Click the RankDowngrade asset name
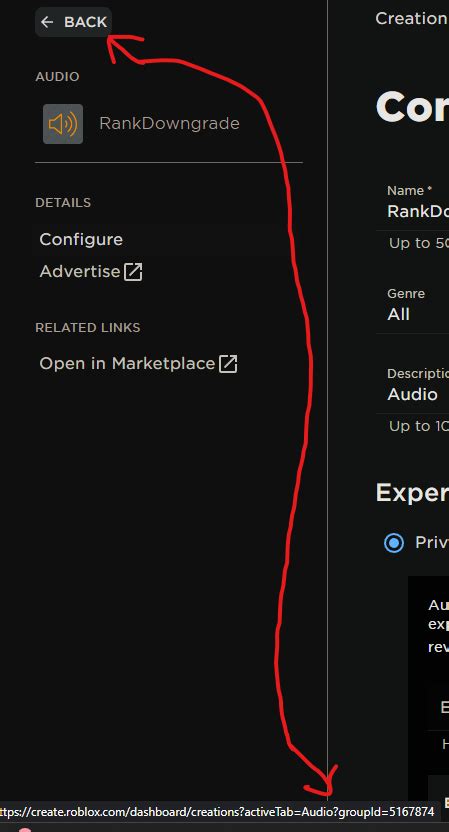Viewport: 449px width, 832px height. pyautogui.click(x=169, y=124)
